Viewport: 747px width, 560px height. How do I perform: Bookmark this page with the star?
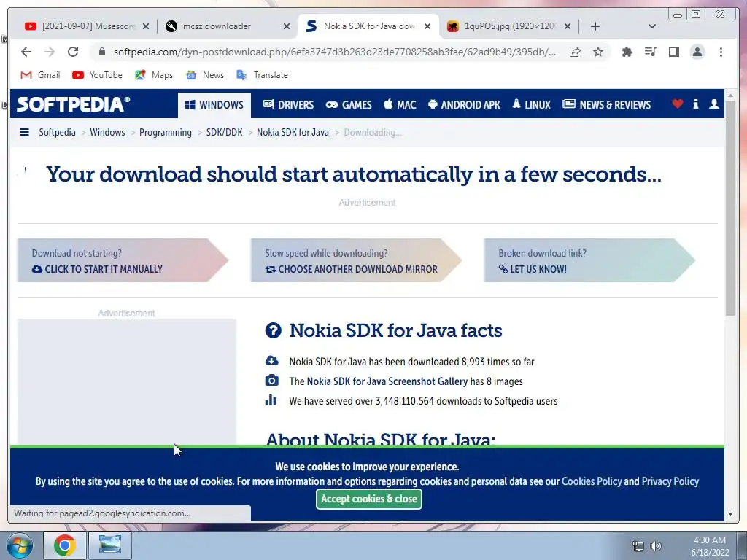pos(598,52)
